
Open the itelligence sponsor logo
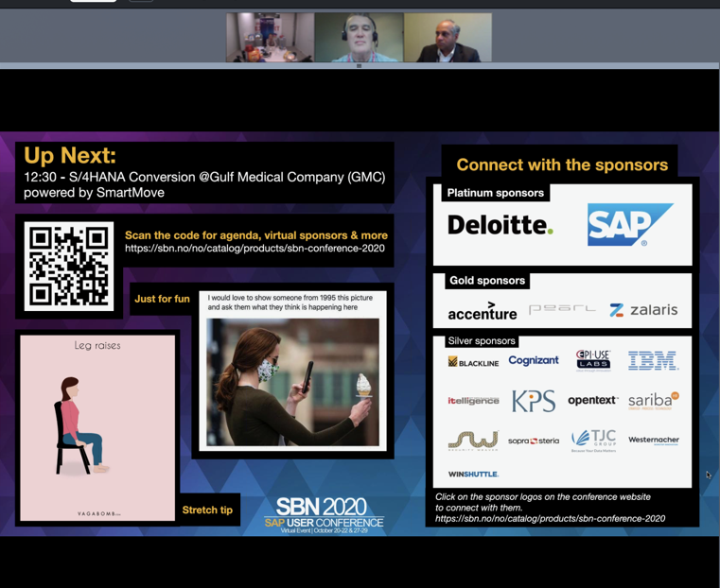(473, 401)
